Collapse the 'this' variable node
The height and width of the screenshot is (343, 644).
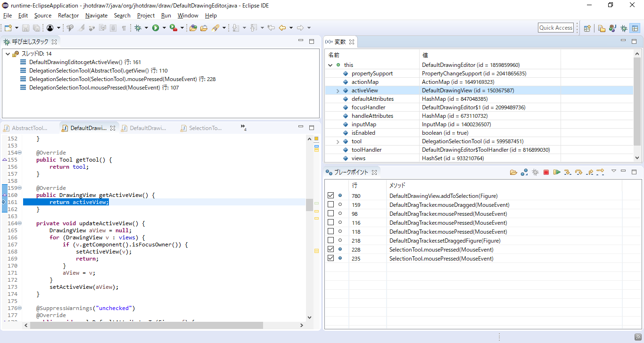[330, 65]
